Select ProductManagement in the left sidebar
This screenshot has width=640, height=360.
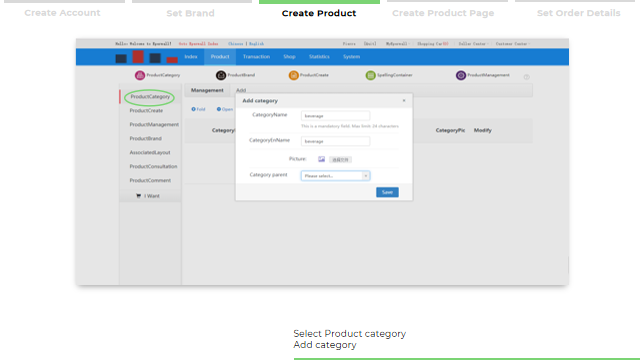click(x=154, y=124)
